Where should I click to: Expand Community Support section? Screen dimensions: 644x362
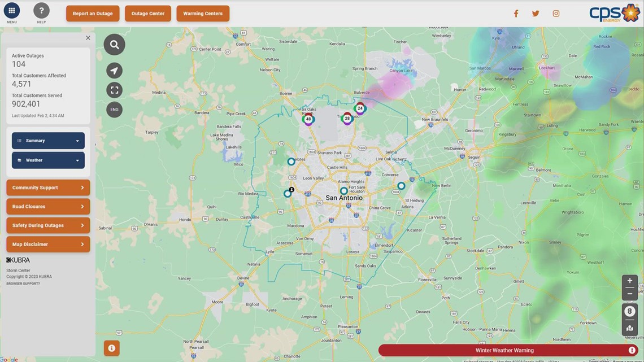(x=48, y=187)
